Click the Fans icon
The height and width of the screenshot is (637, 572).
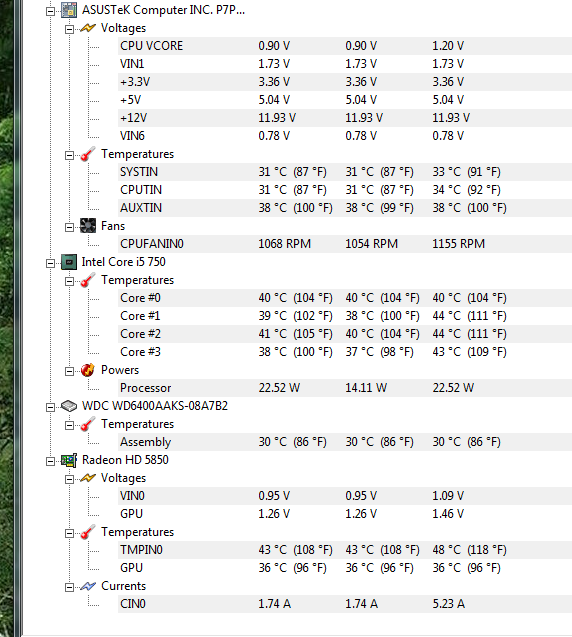(88, 226)
